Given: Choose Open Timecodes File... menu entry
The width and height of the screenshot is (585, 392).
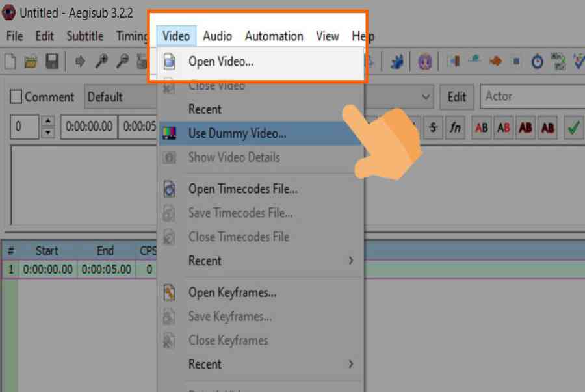Looking at the screenshot, I should coord(261,189).
